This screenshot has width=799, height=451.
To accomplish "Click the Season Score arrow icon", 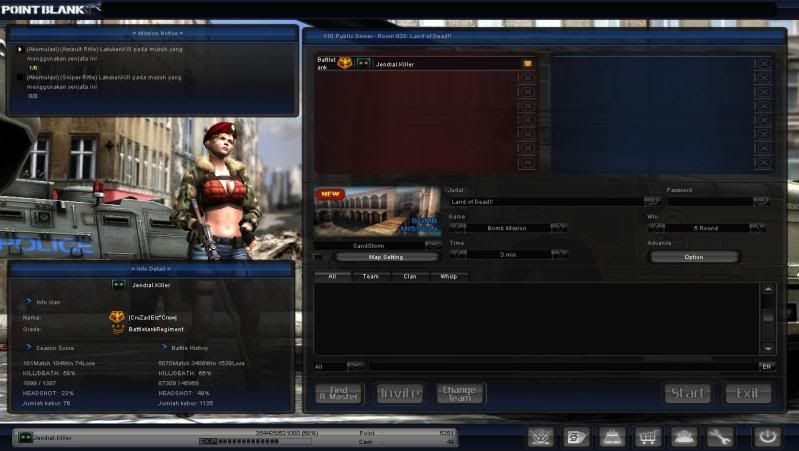I will click(29, 347).
